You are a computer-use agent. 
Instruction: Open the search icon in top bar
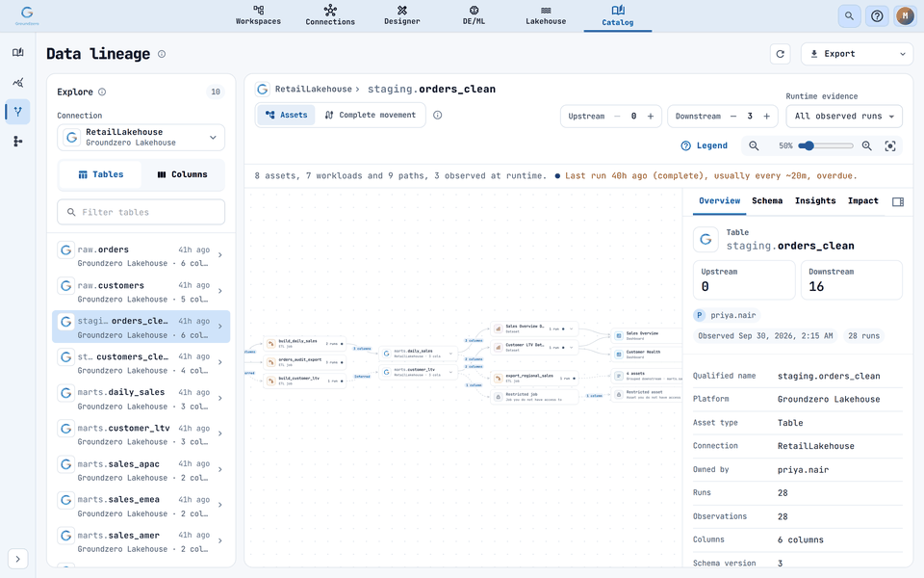(x=849, y=16)
